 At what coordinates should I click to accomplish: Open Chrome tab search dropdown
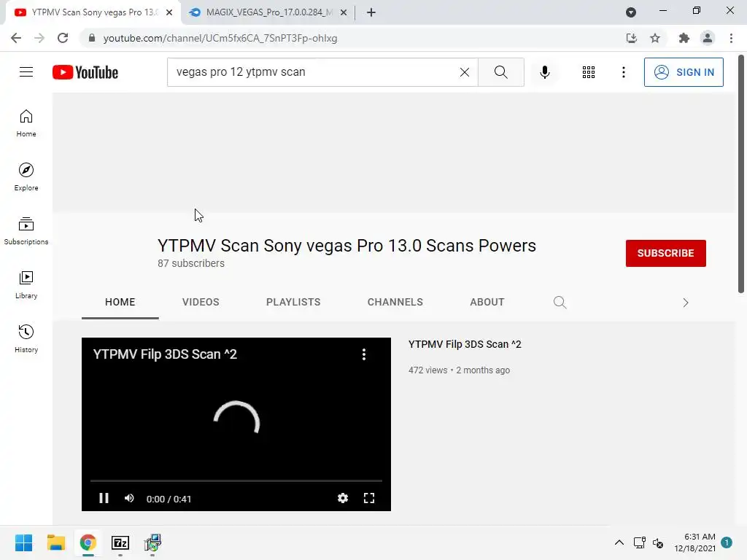tap(631, 12)
